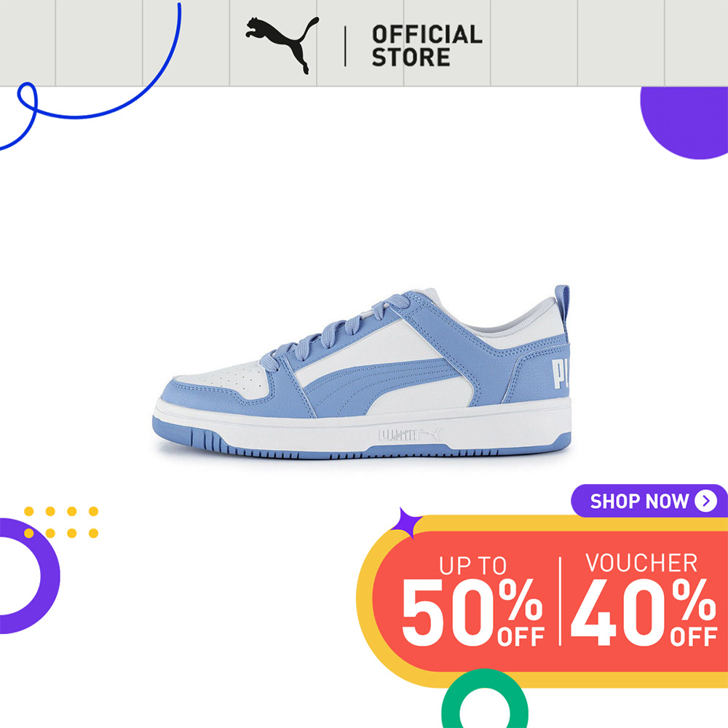Click the Shop Now arrow circle icon
This screenshot has width=728, height=728.
[705, 501]
